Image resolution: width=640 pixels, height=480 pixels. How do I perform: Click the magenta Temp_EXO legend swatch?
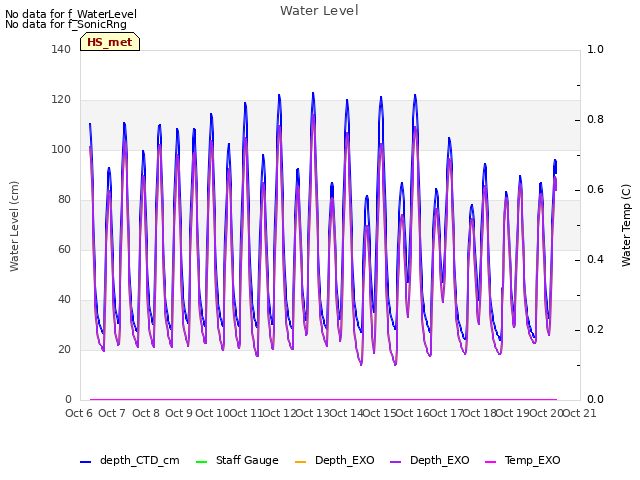pyautogui.click(x=490, y=462)
